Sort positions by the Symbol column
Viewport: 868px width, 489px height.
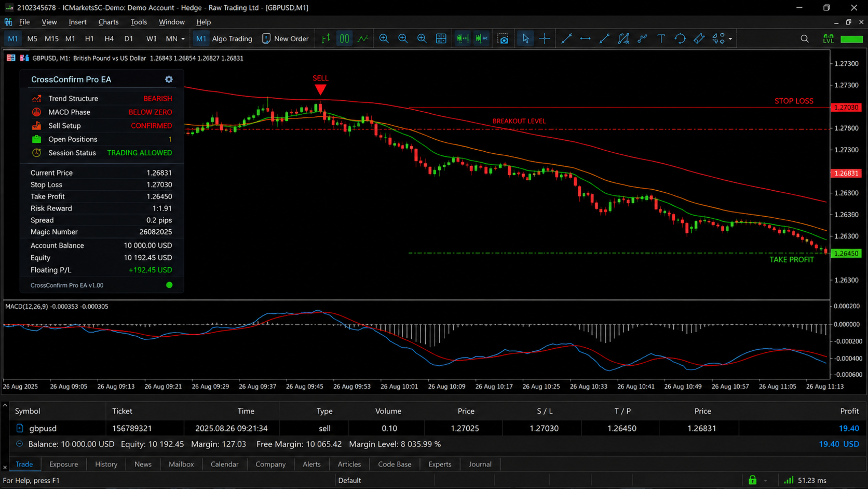pyautogui.click(x=28, y=411)
